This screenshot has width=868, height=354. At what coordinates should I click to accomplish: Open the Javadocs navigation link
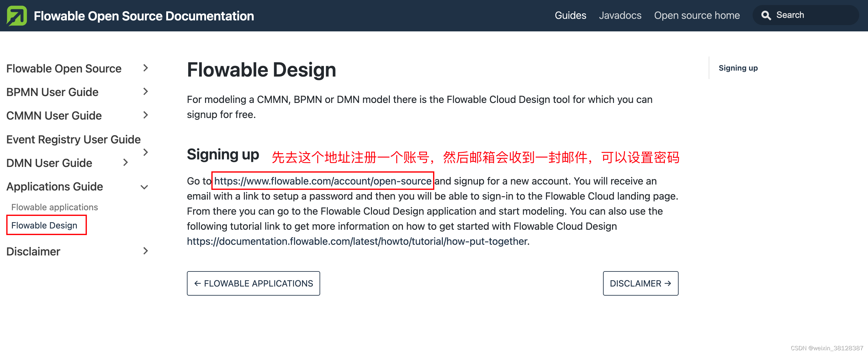[x=620, y=15]
